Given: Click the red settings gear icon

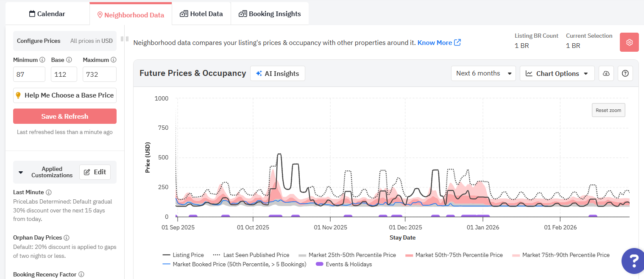Looking at the screenshot, I should pos(629,42).
